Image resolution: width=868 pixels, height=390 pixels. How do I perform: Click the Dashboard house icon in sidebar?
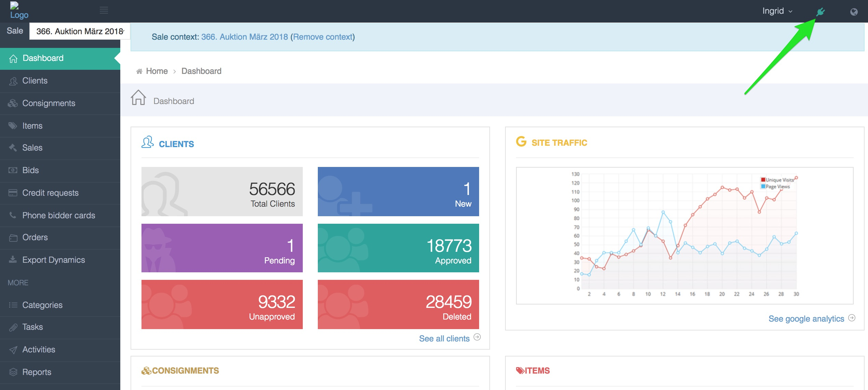(x=13, y=58)
